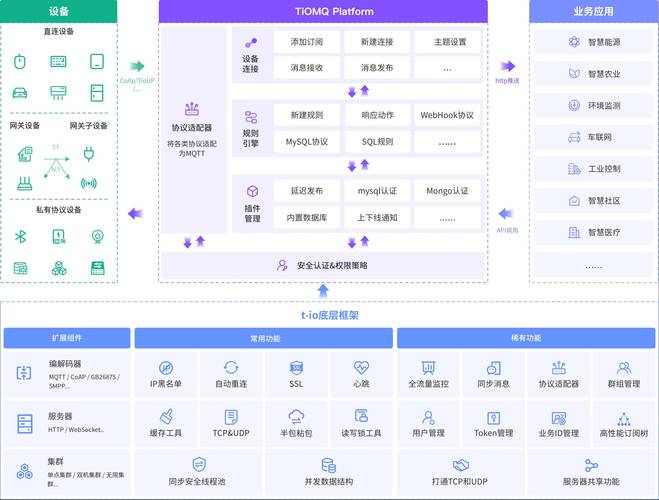Viewport: 659px width, 500px height.
Task: Click the 延迟发布 box
Action: [306, 191]
